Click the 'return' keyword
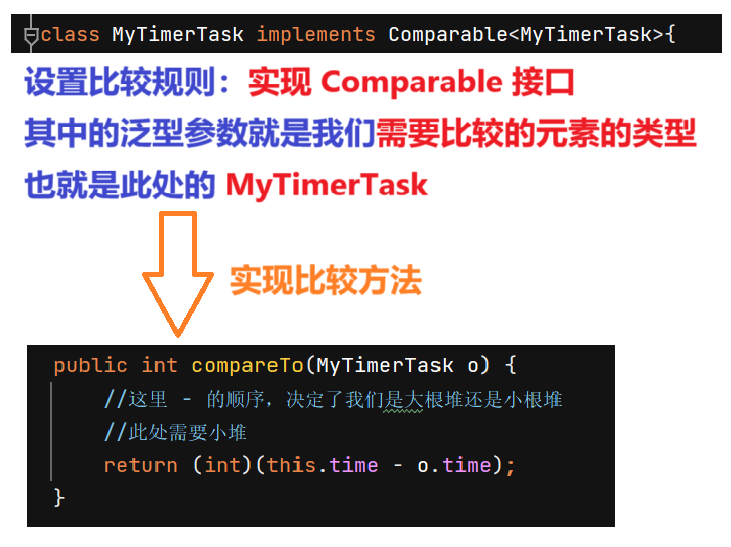This screenshot has width=731, height=547. coord(140,465)
